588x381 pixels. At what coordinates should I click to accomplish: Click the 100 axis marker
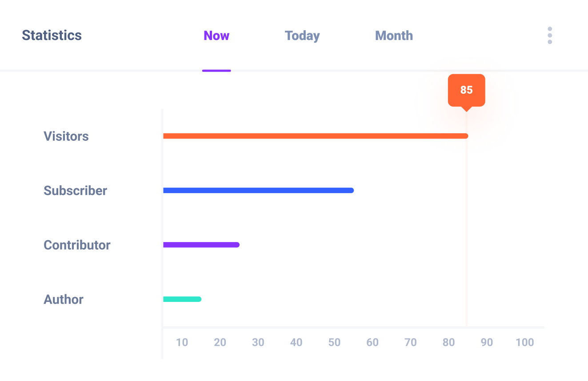[x=524, y=342]
